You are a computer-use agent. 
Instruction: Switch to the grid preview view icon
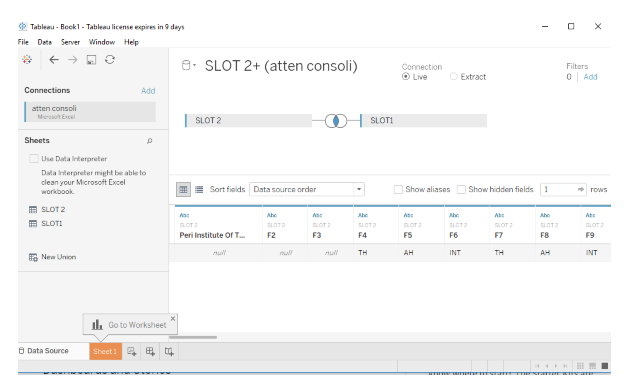[183, 189]
